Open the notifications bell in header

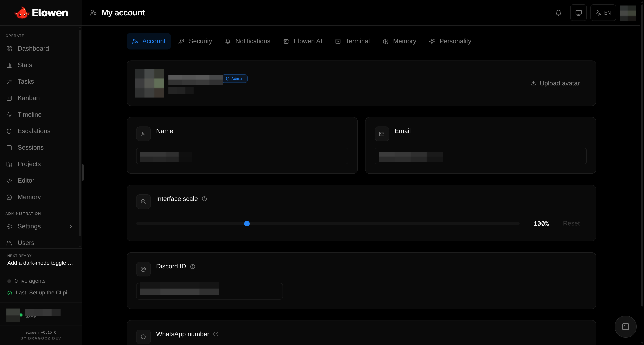(x=558, y=13)
